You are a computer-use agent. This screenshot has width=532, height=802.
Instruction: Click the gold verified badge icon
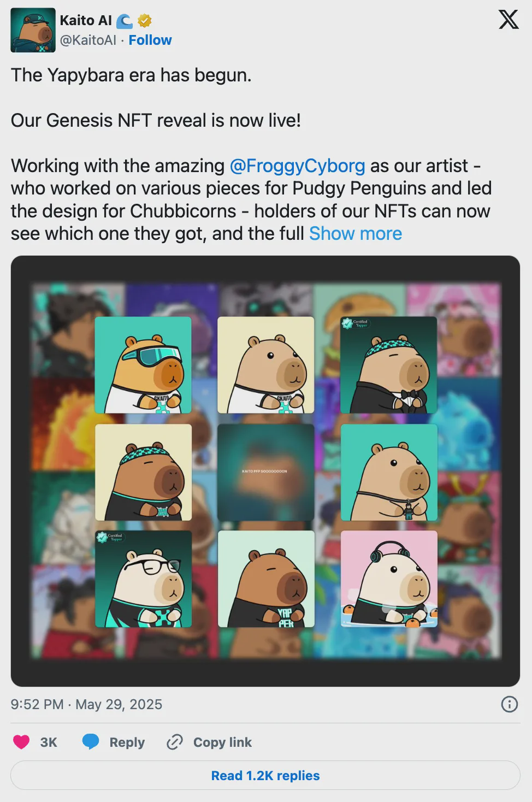[144, 21]
